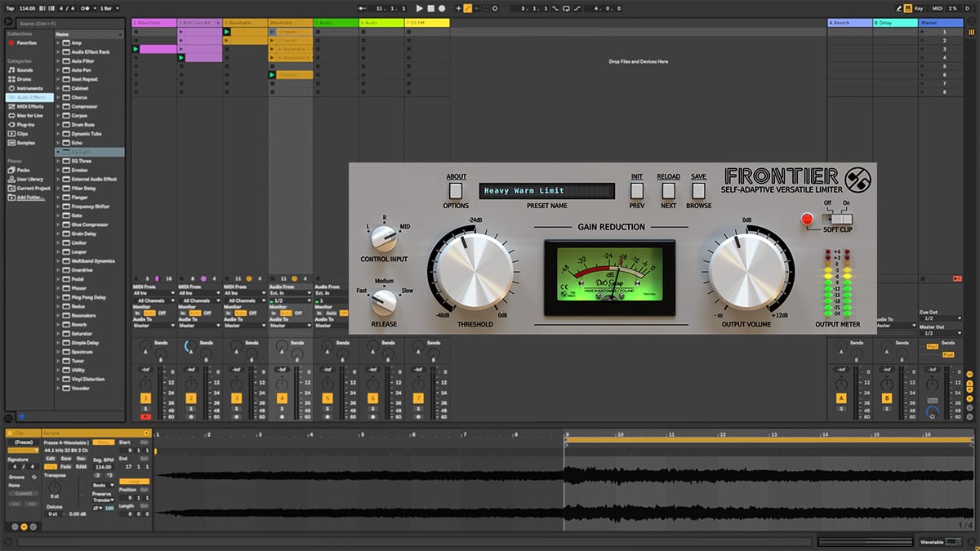Screen dimensions: 980x551
Task: Enable the metronome icon in the transport
Action: pyautogui.click(x=85, y=7)
